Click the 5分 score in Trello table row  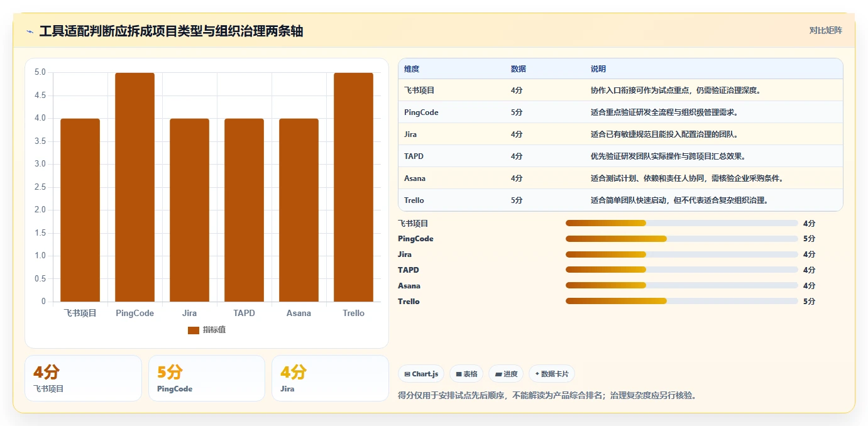point(517,200)
